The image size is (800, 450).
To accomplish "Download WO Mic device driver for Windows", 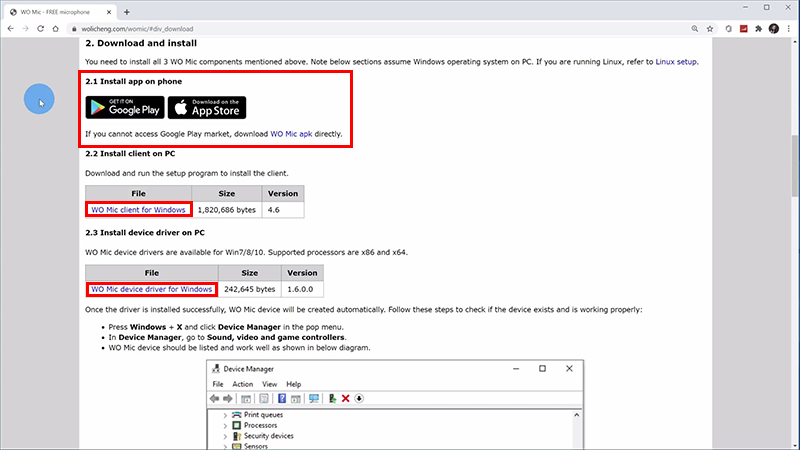I will point(152,289).
